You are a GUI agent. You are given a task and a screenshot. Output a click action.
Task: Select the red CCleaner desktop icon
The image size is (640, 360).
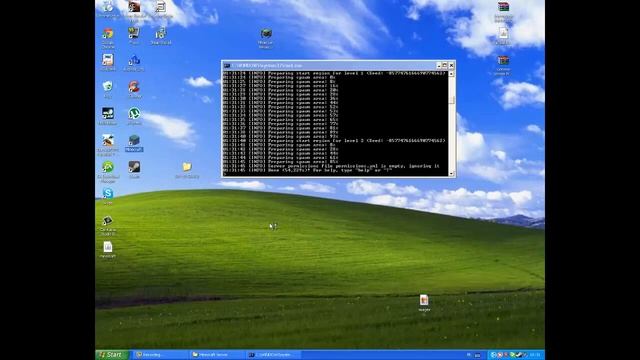pyautogui.click(x=134, y=87)
